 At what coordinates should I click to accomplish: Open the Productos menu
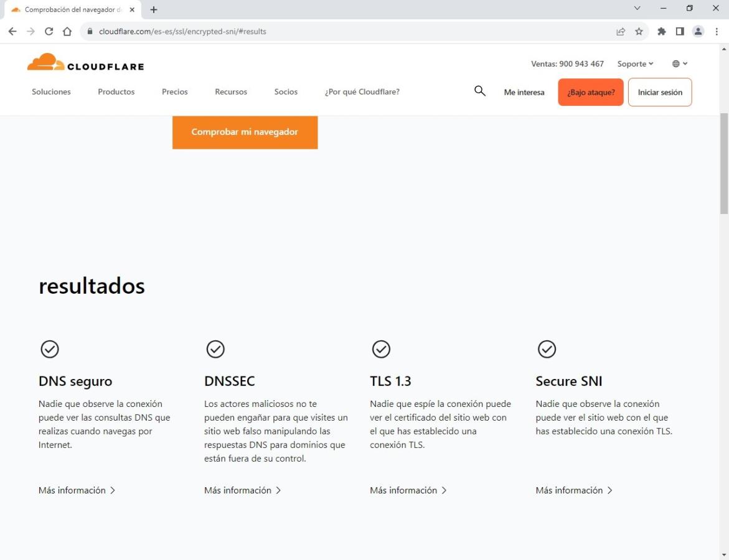[116, 91]
